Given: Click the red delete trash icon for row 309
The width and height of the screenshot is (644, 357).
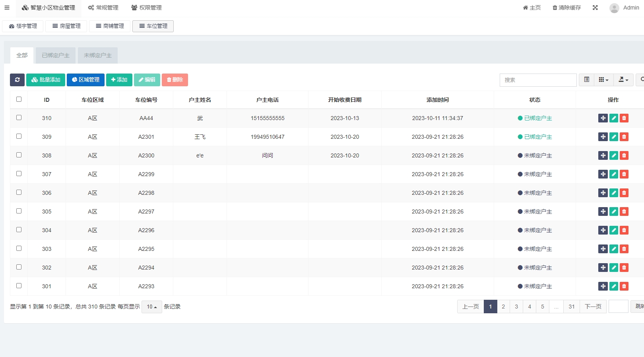Looking at the screenshot, I should (624, 137).
